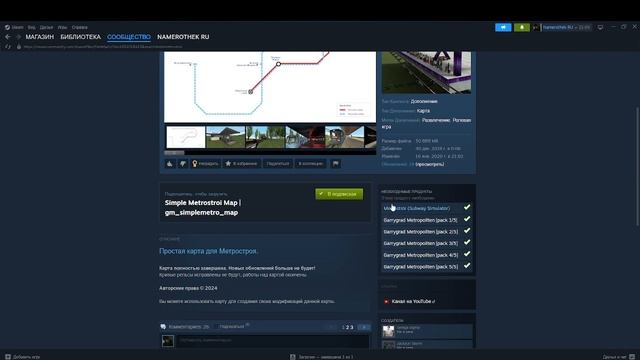Go to comments page 2
Screen dimensions: 640x360
point(347,327)
